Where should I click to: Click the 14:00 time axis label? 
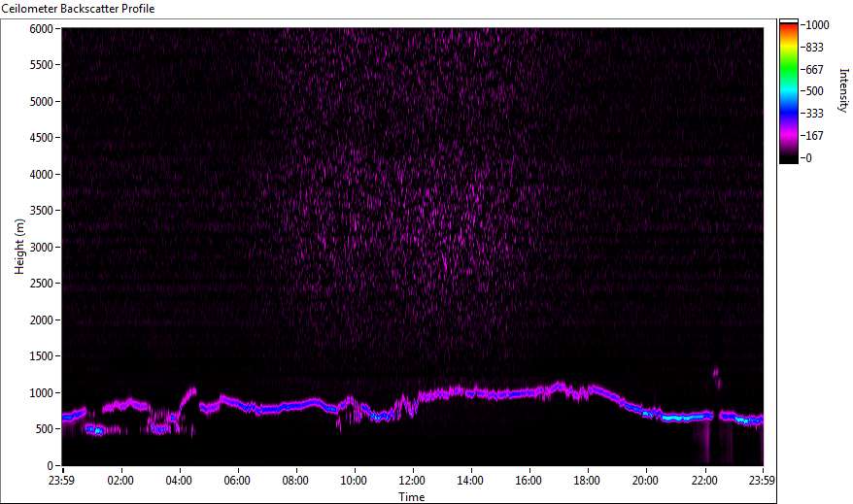coord(470,481)
